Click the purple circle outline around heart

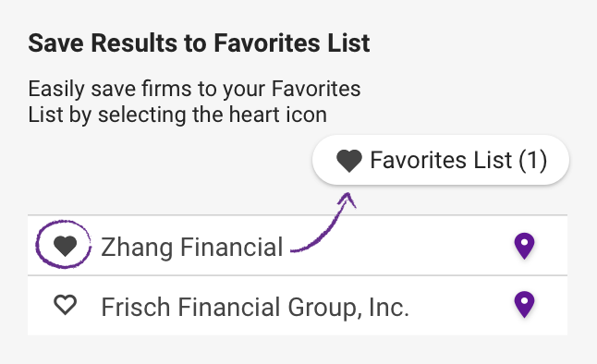coord(64,245)
